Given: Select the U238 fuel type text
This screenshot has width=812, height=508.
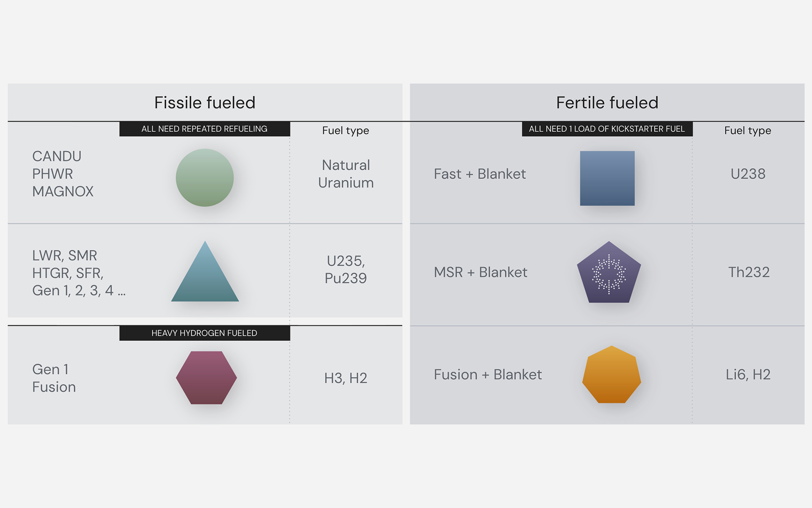Looking at the screenshot, I should click(x=748, y=174).
